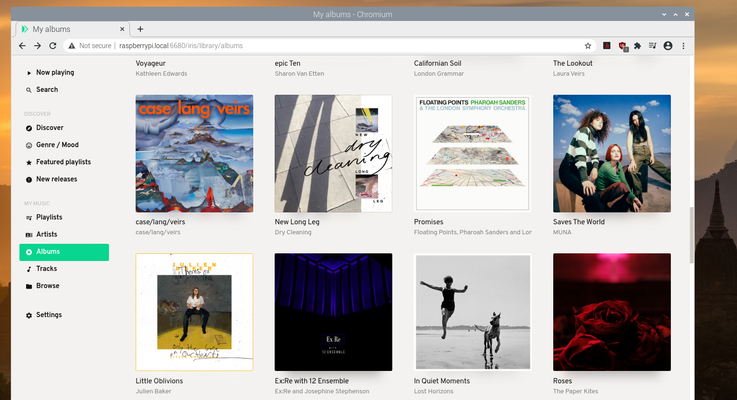Click the Julien Baker artist link
The image size is (737, 400).
(x=157, y=391)
